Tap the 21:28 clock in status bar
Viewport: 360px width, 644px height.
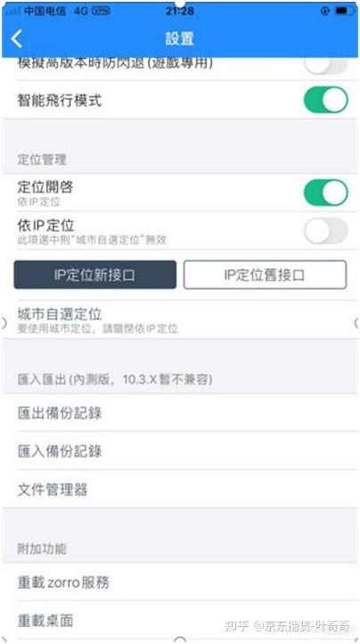[180, 11]
